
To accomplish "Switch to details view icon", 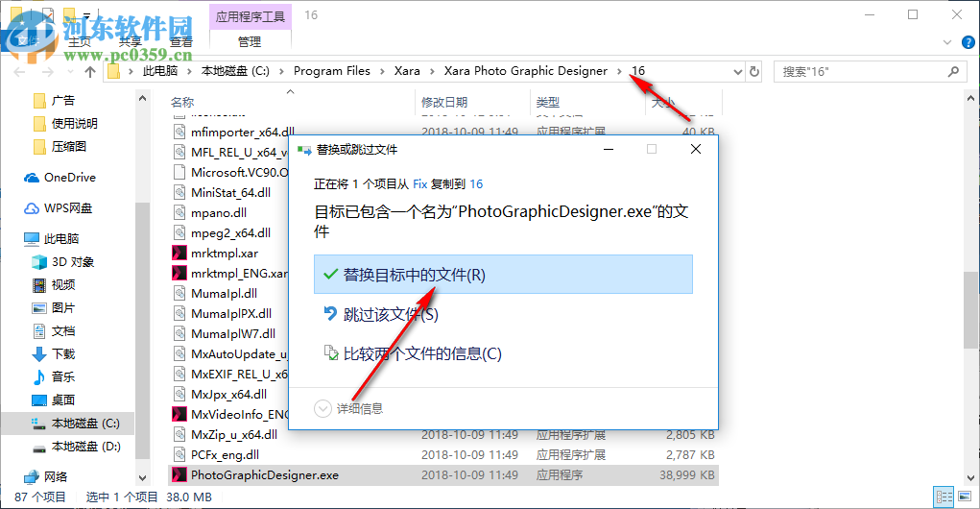I will coord(944,497).
